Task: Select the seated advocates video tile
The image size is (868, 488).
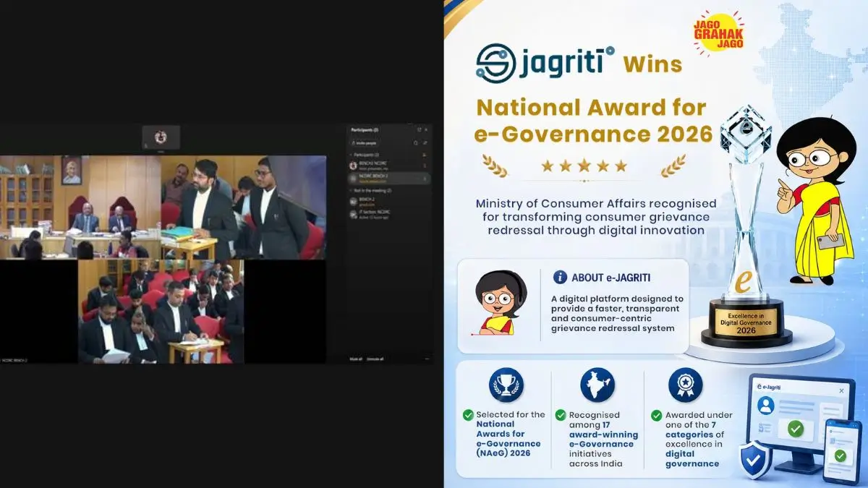Action: click(161, 312)
